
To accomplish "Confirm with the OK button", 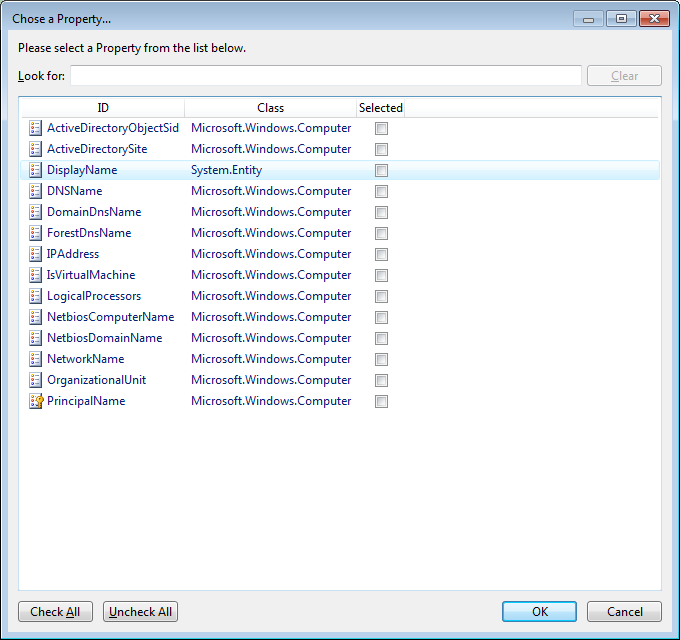I will [x=539, y=611].
